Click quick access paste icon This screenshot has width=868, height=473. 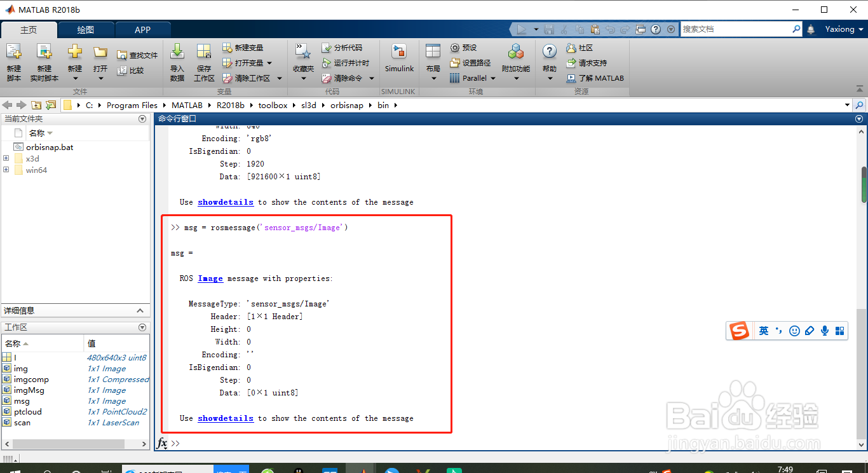(x=595, y=29)
